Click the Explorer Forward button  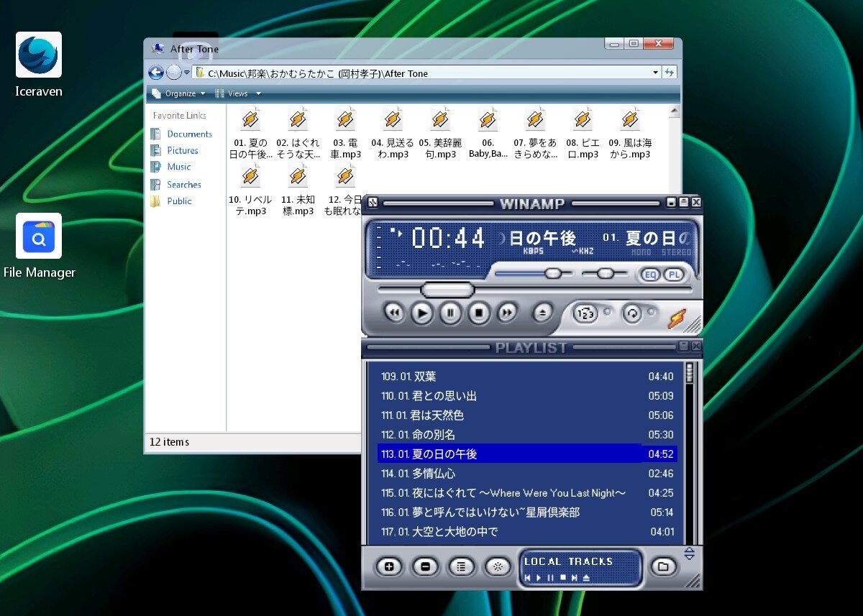pos(174,72)
